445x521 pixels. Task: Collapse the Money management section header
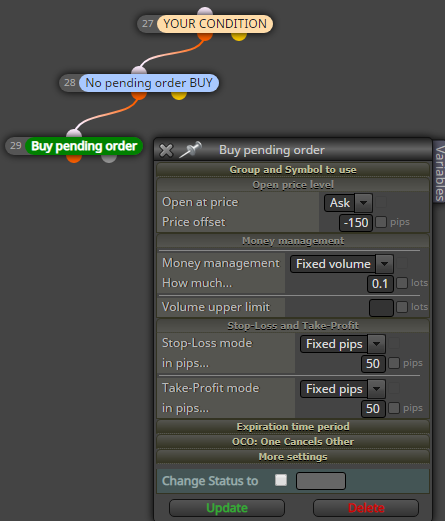(x=293, y=241)
